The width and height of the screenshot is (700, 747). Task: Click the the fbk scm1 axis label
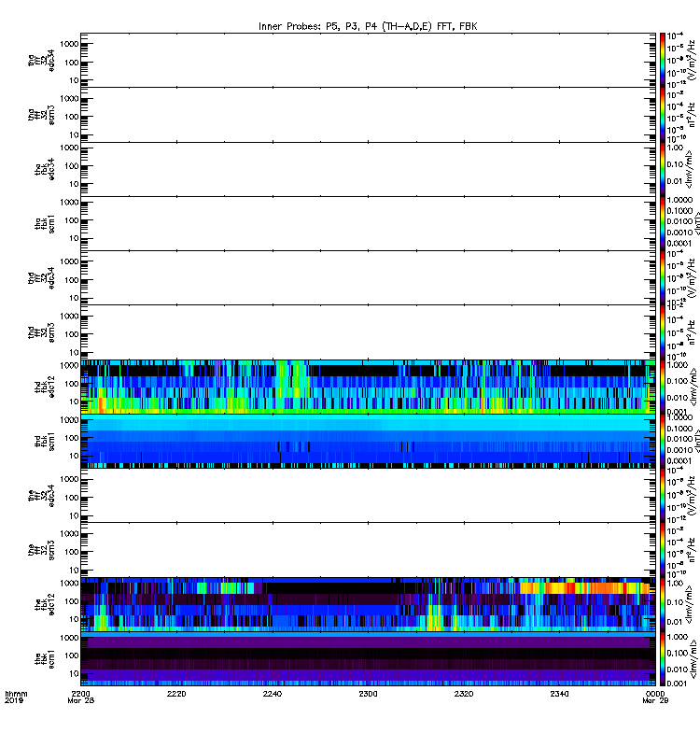point(45,659)
